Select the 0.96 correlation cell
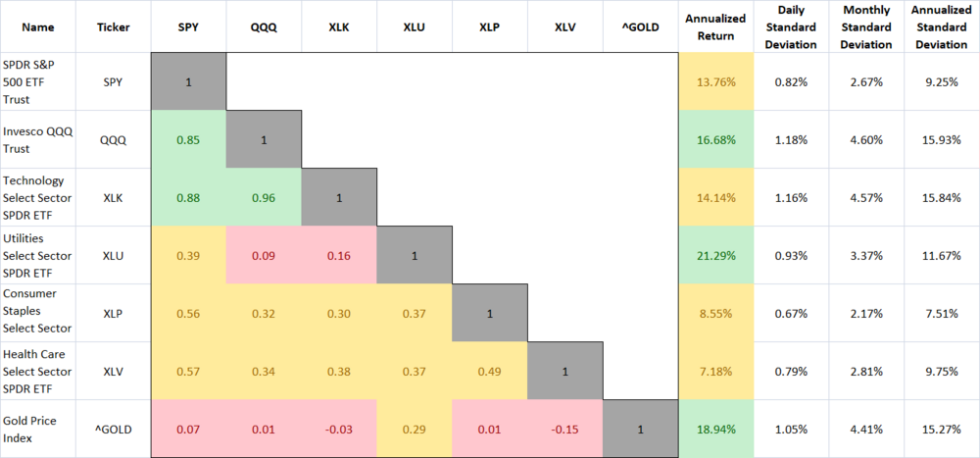The height and width of the screenshot is (458, 980). [264, 197]
